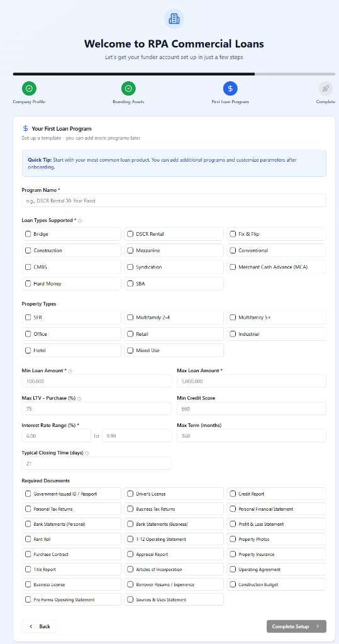Check the Retail property type

(x=130, y=334)
